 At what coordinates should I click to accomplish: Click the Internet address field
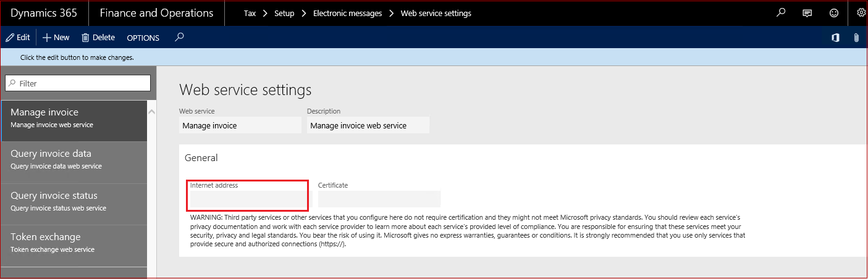[251, 199]
